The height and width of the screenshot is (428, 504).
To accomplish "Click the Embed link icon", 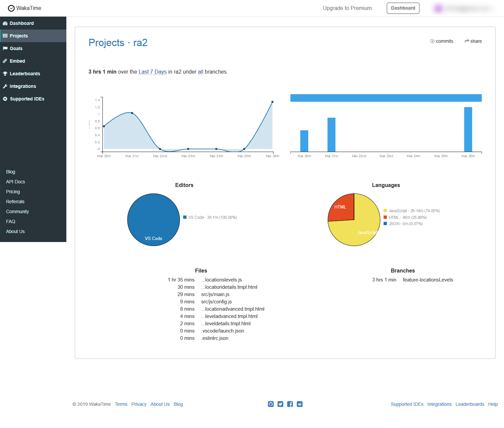I will [5, 61].
